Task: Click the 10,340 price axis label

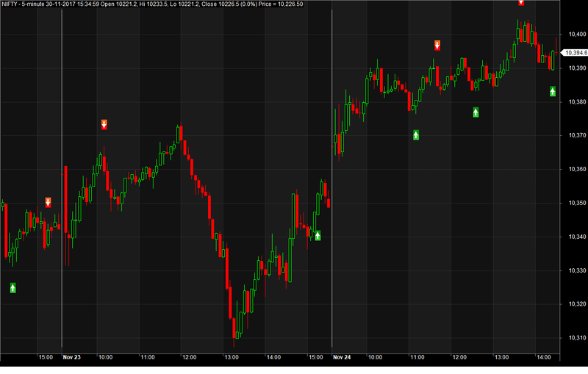Action: pyautogui.click(x=577, y=237)
